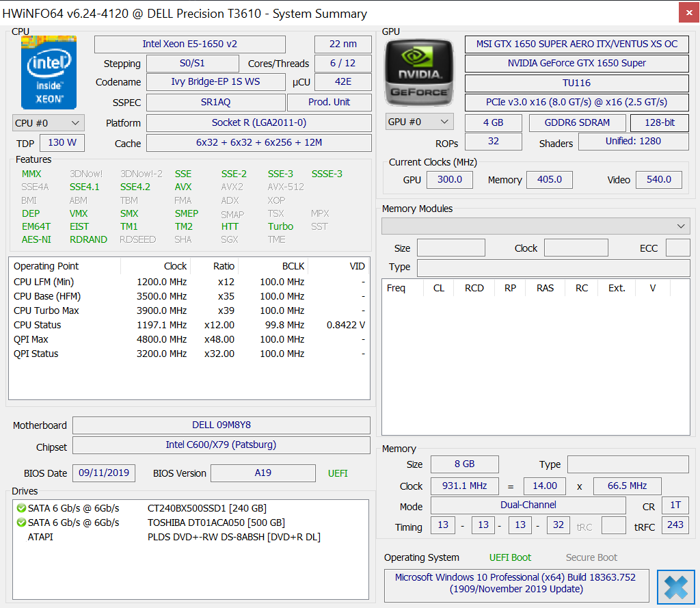The height and width of the screenshot is (608, 700).
Task: Click the BIOS Version A19 field
Action: 263,473
